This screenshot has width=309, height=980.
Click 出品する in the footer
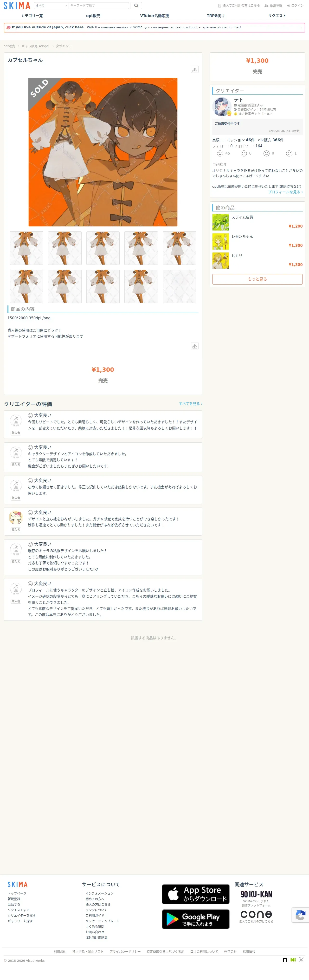pyautogui.click(x=14, y=904)
